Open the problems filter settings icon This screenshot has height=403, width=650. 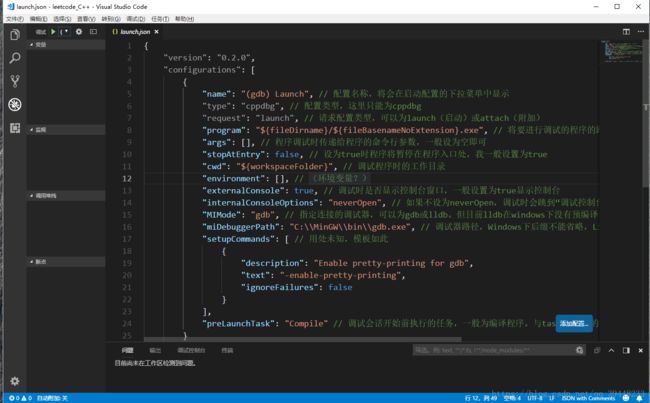point(580,350)
